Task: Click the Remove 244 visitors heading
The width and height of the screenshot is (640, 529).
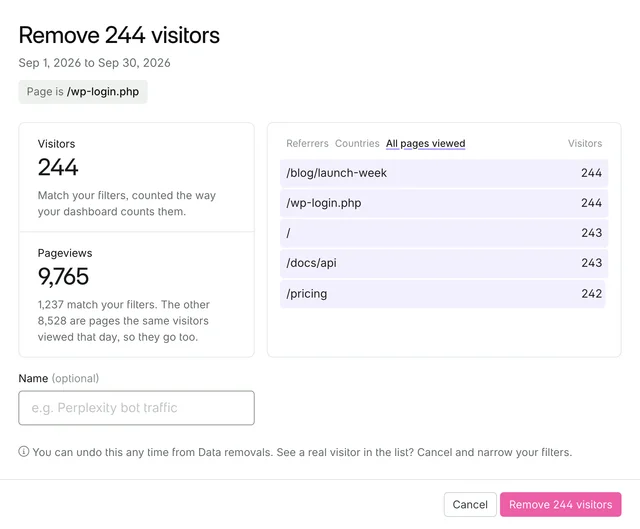Action: pyautogui.click(x=119, y=35)
